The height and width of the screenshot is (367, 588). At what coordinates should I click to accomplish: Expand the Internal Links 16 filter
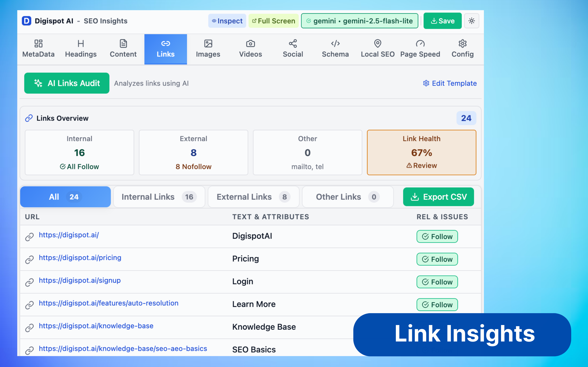click(x=159, y=197)
